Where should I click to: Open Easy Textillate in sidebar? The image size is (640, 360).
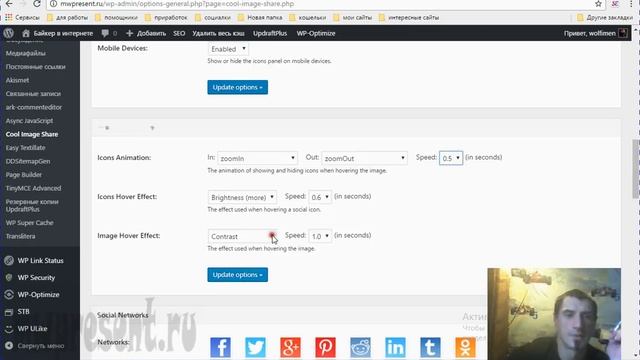25,147
